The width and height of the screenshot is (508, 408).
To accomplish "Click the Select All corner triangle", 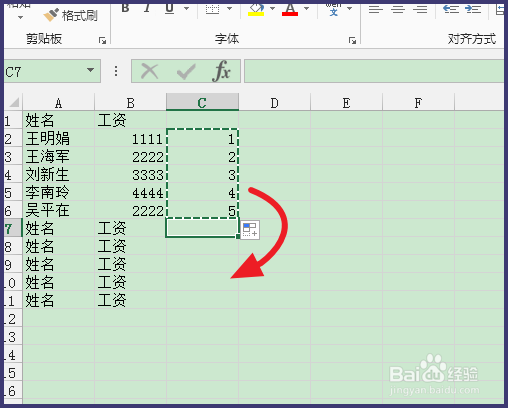I will pyautogui.click(x=14, y=102).
